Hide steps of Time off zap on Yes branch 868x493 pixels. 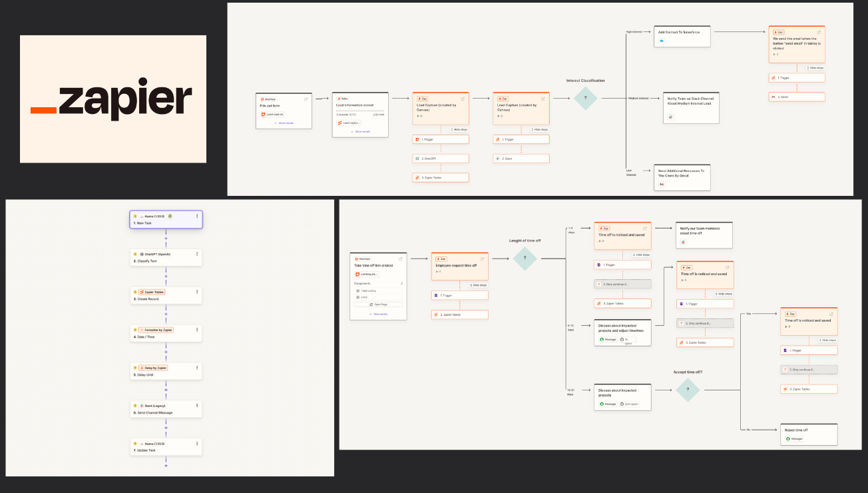[828, 340]
